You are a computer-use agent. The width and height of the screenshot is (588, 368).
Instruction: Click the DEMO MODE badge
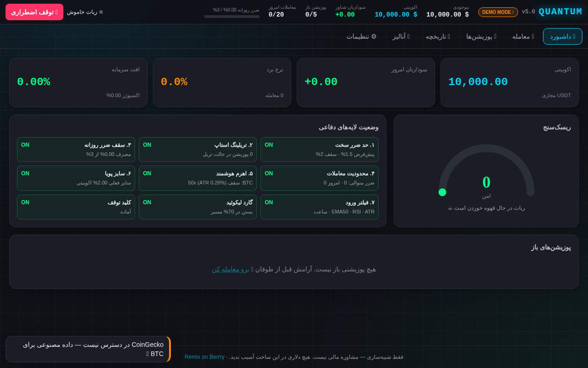(498, 12)
